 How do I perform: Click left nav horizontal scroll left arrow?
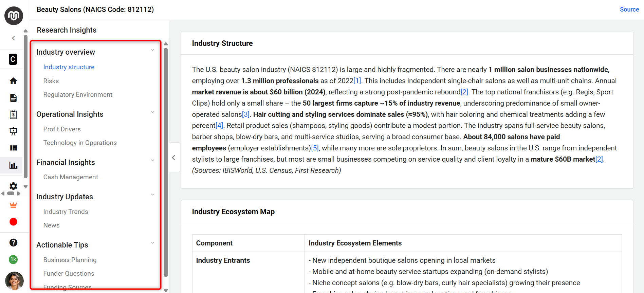3,194
